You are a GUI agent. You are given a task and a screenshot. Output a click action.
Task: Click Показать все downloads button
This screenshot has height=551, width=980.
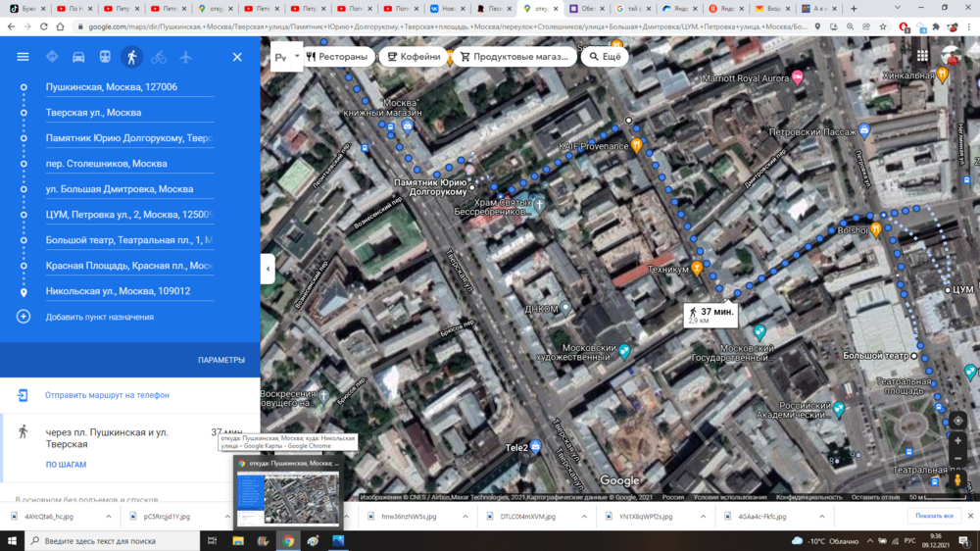point(934,516)
